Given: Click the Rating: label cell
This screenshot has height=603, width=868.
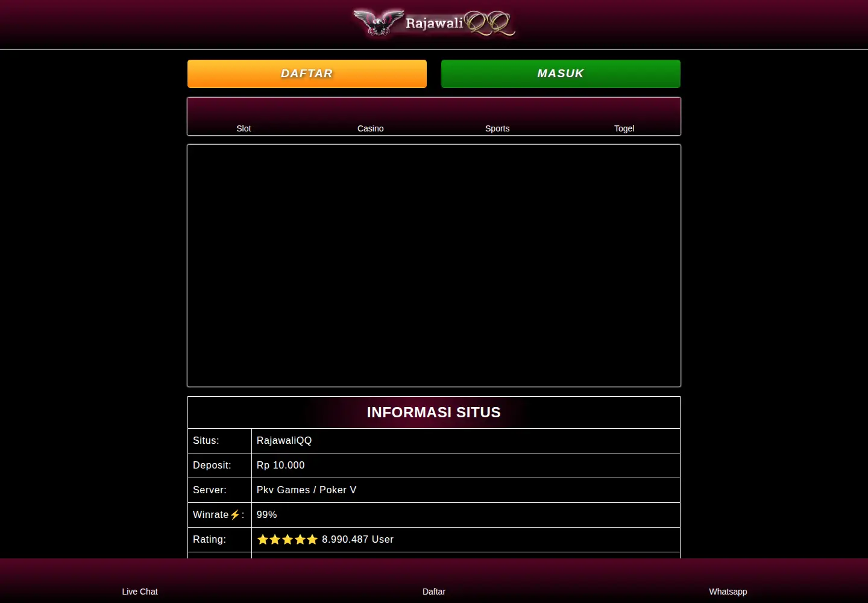Looking at the screenshot, I should [x=219, y=540].
